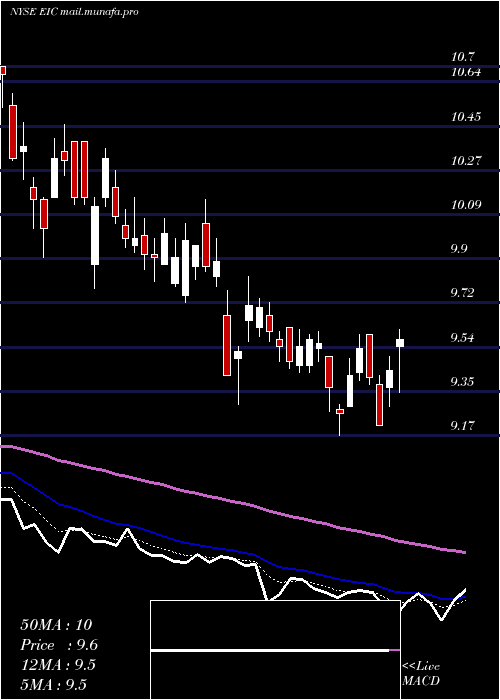Select the 9.35 price level label
The image size is (500, 700).
(463, 381)
